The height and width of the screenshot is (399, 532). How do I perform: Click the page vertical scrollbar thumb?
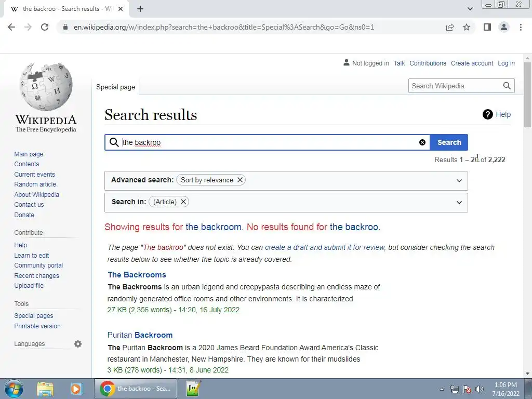tap(528, 95)
